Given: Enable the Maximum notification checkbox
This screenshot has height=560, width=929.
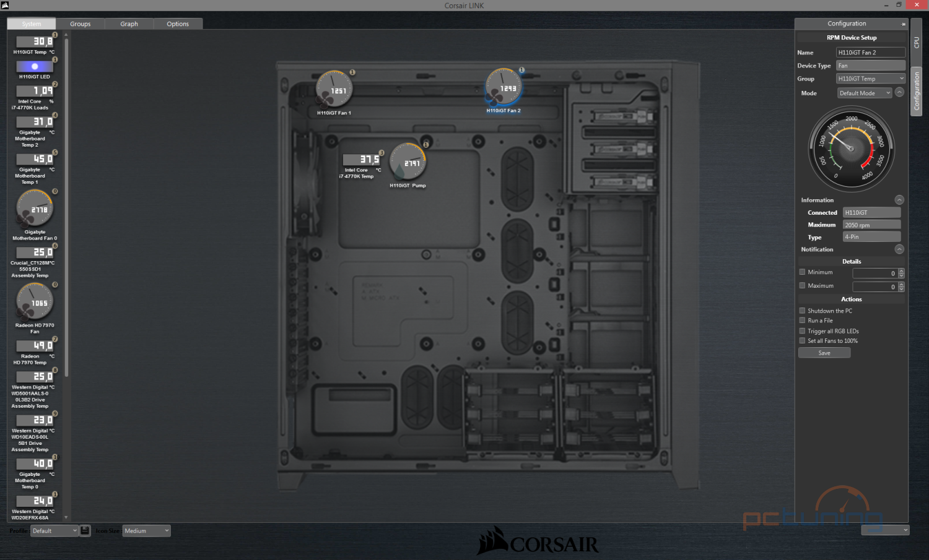Looking at the screenshot, I should (x=802, y=285).
